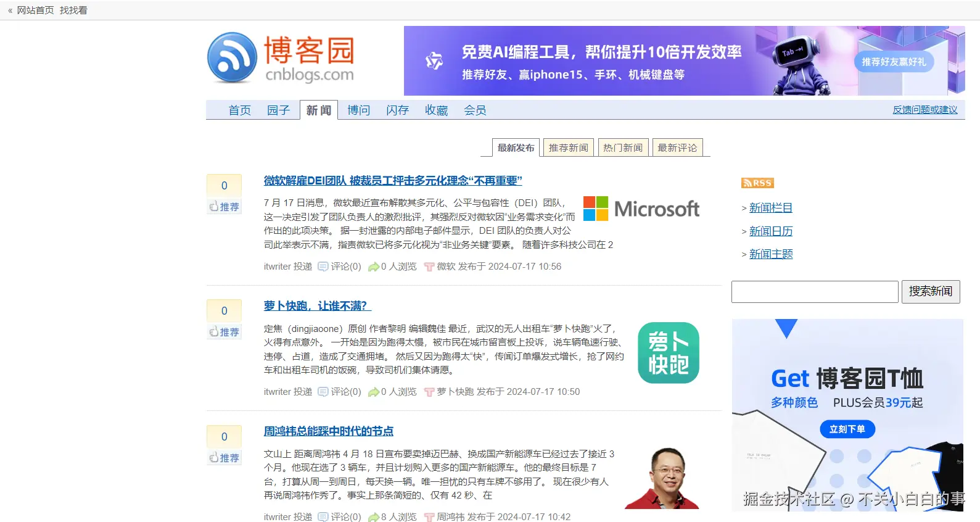Click the comment icon under 萝卜快跑 article
The width and height of the screenshot is (980, 522).
click(x=323, y=392)
